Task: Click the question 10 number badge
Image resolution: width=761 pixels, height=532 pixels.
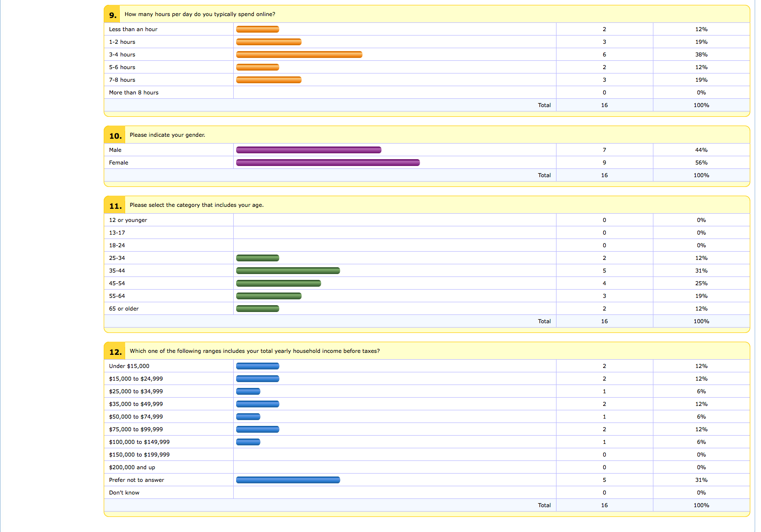Action: 115,135
